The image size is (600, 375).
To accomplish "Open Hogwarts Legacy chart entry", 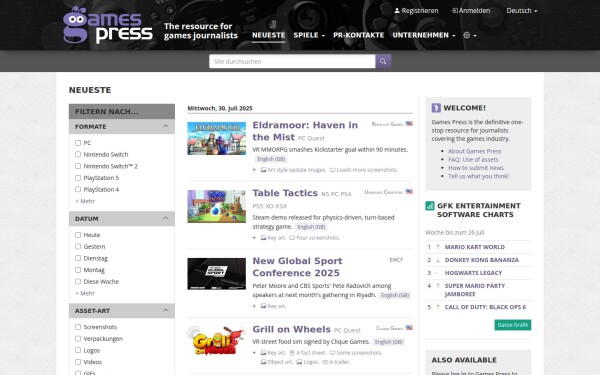I will point(473,273).
